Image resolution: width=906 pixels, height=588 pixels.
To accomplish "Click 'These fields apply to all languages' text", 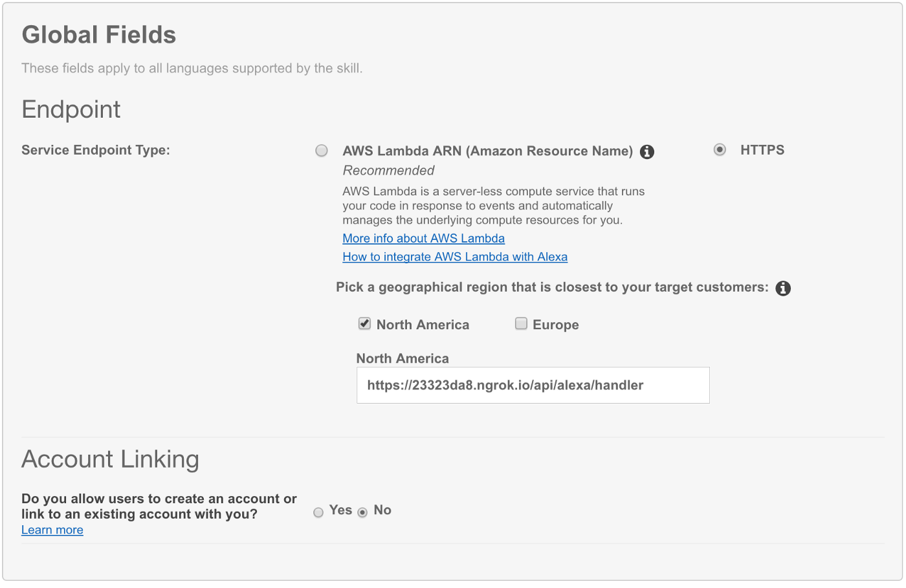I will (x=192, y=69).
